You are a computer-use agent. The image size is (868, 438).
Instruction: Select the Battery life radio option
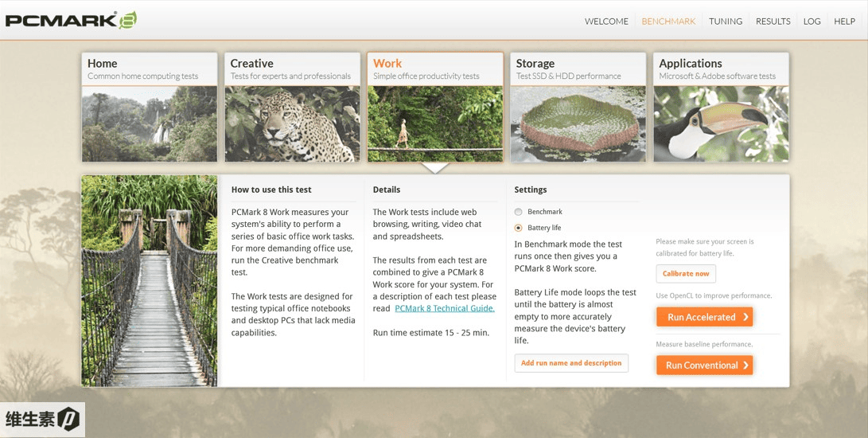(519, 228)
